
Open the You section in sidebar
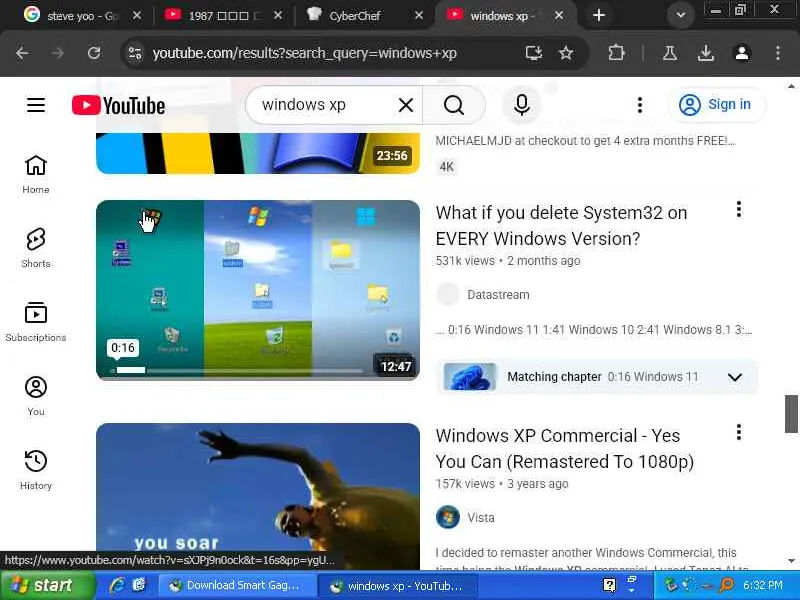tap(36, 396)
